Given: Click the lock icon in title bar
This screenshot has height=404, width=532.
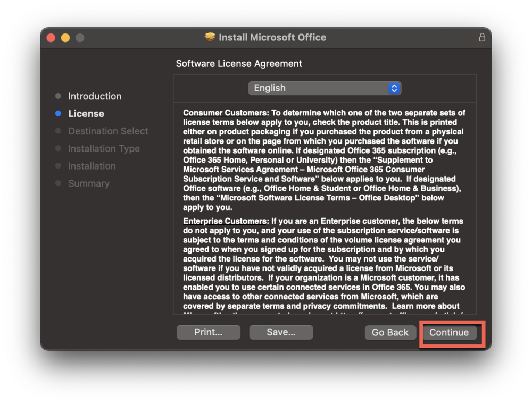Looking at the screenshot, I should pos(482,37).
